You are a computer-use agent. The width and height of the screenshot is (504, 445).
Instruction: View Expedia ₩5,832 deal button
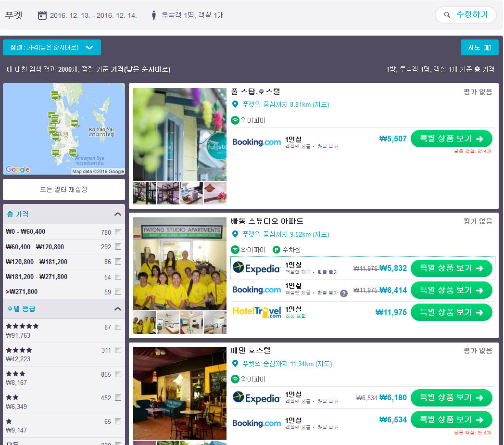(x=451, y=268)
